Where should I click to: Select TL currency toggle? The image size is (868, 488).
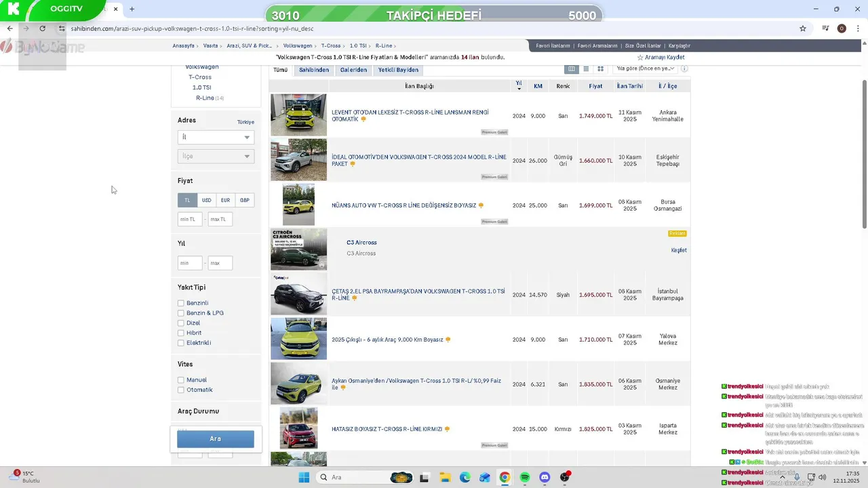187,200
